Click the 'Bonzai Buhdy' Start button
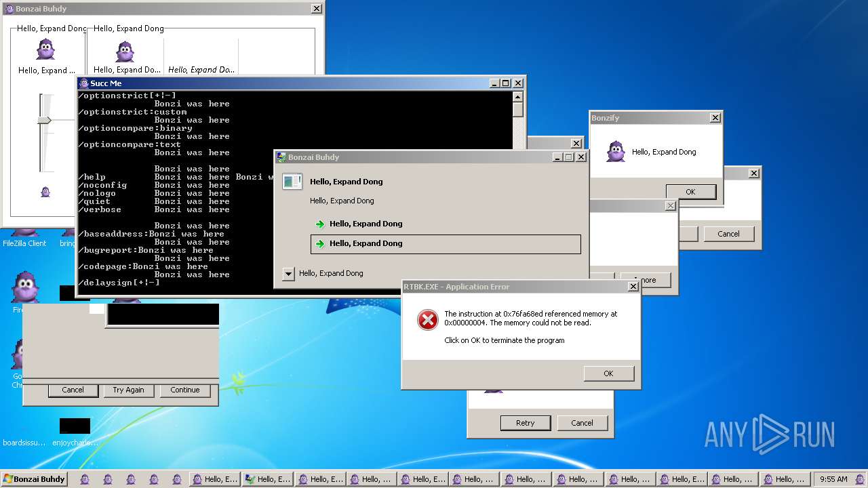This screenshot has height=488, width=868. click(34, 479)
